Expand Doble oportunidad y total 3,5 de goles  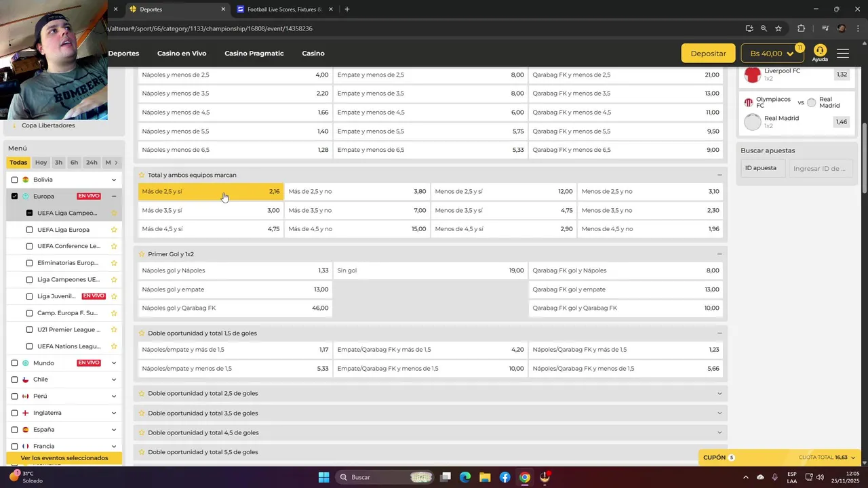[719, 413]
